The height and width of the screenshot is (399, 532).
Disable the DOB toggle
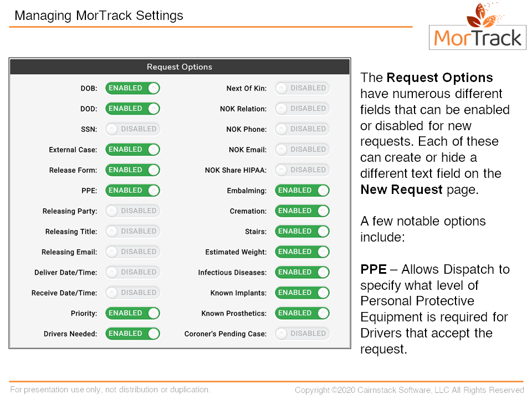[132, 88]
